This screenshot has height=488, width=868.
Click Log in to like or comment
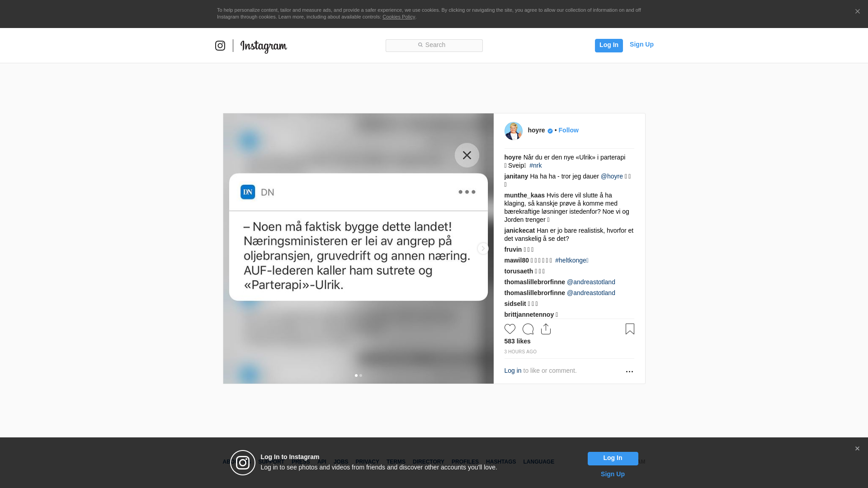coord(513,371)
